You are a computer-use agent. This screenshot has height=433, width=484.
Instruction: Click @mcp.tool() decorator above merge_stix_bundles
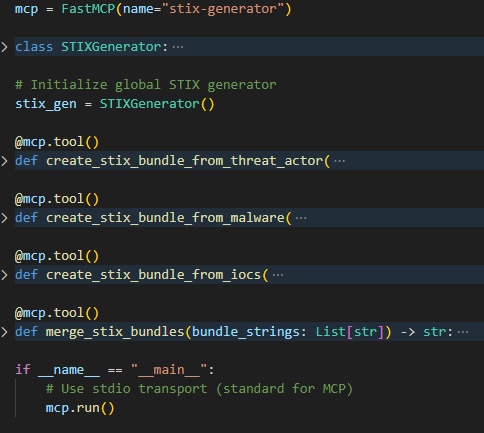point(57,313)
